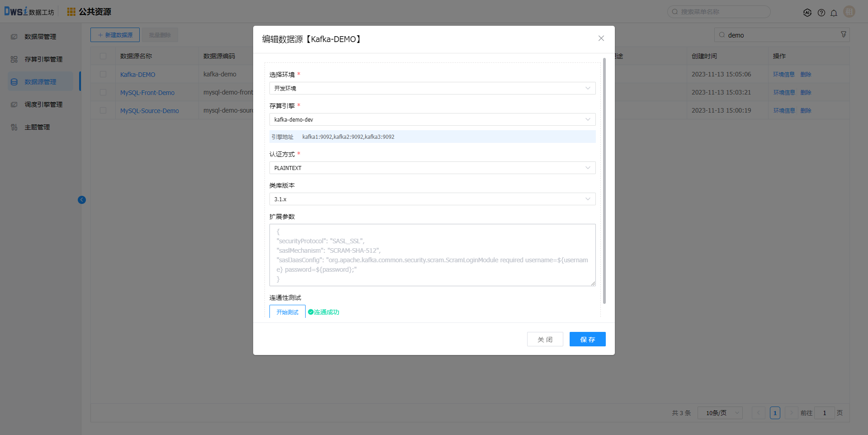Focus the search field containing demo
The image size is (868, 435).
point(782,35)
